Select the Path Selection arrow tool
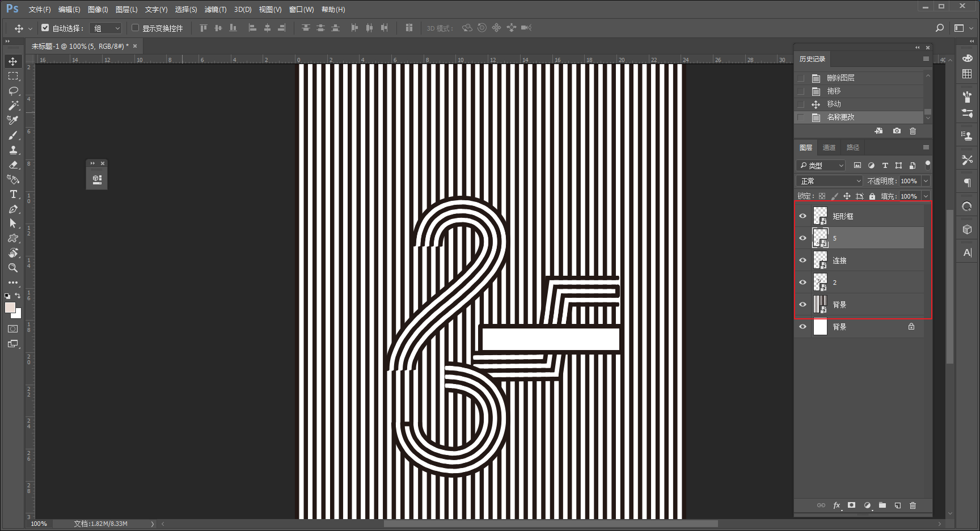 [x=13, y=224]
